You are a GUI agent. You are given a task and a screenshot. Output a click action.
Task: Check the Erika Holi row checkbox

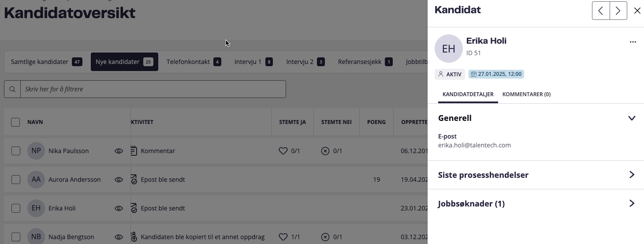[16, 208]
